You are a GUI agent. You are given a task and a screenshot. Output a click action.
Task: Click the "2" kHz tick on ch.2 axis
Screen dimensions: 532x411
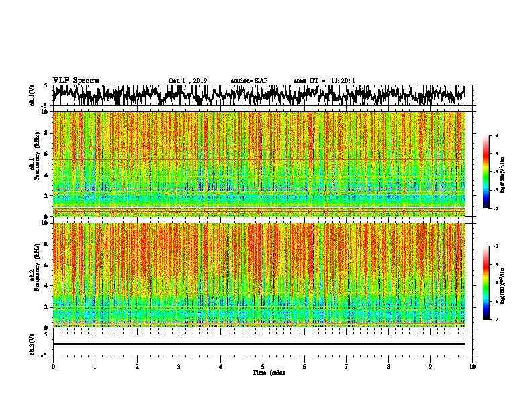46,307
